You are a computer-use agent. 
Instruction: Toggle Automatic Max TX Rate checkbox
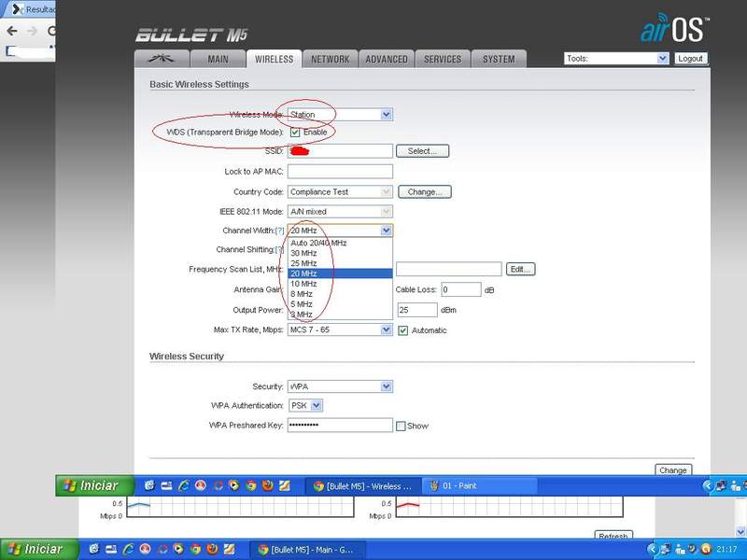point(403,330)
